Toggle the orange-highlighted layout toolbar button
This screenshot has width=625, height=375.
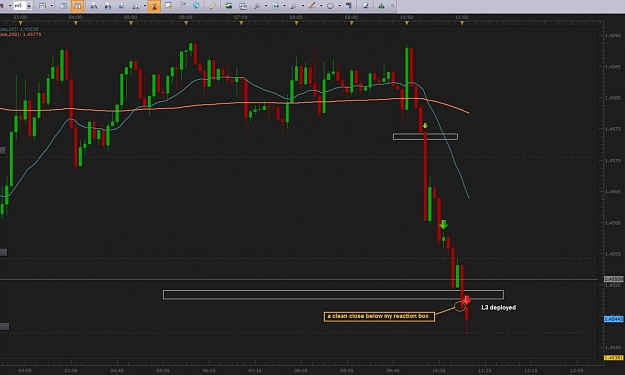click(77, 6)
